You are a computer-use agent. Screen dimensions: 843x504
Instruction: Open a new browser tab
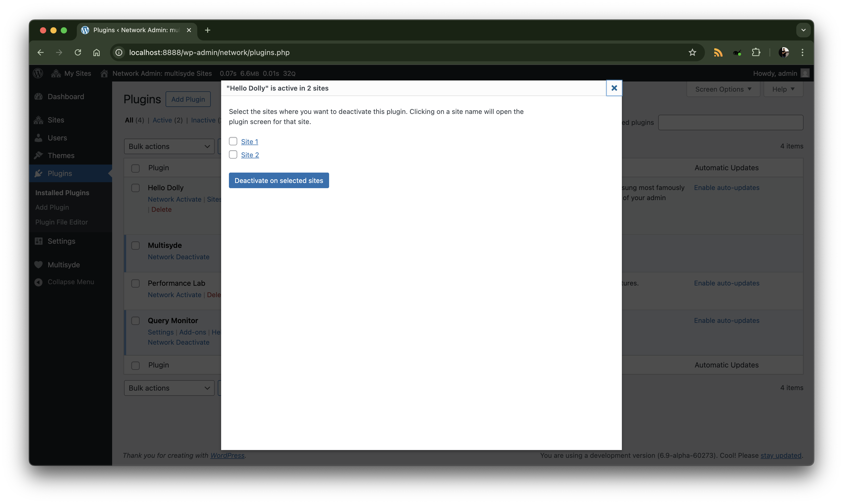point(208,30)
